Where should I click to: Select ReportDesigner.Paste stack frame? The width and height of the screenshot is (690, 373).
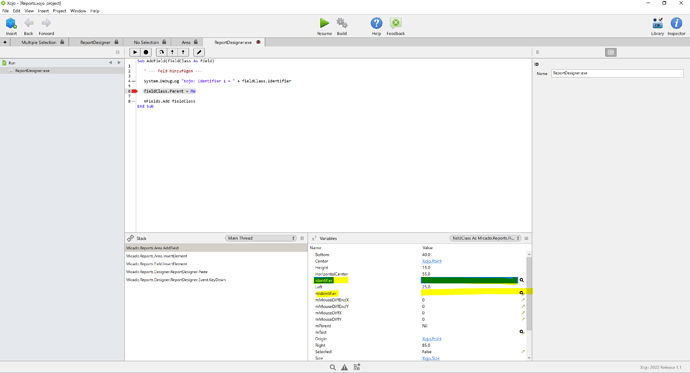pos(167,272)
